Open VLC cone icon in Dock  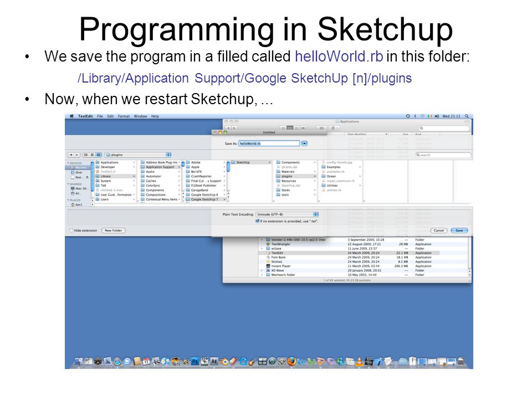359,362
